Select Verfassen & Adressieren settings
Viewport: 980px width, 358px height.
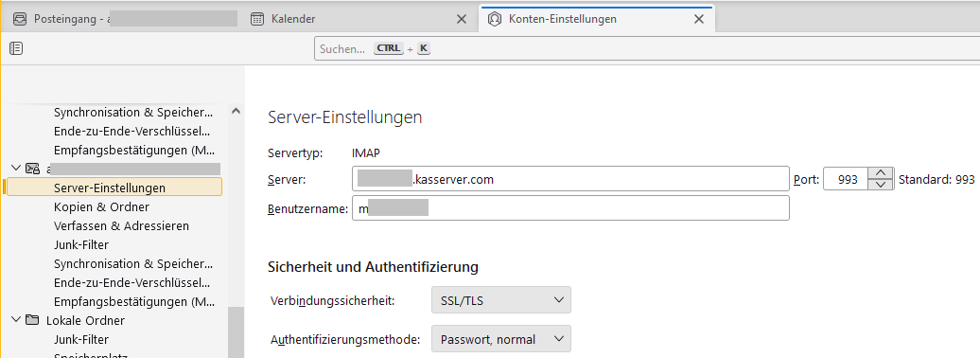121,225
